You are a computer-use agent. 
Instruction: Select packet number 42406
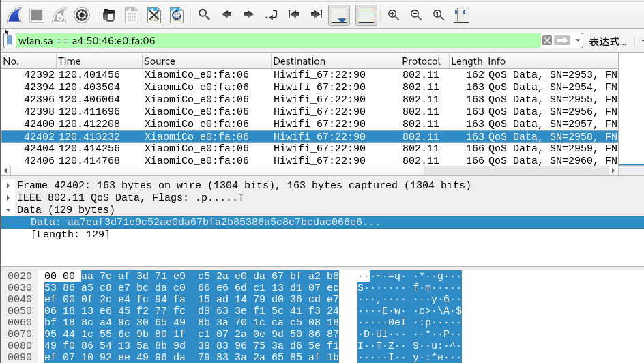(310, 160)
